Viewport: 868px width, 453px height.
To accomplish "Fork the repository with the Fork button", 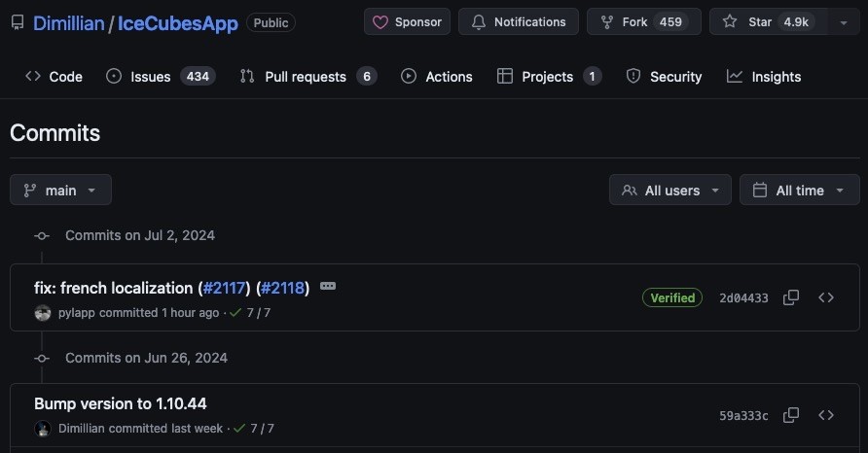I will click(644, 22).
